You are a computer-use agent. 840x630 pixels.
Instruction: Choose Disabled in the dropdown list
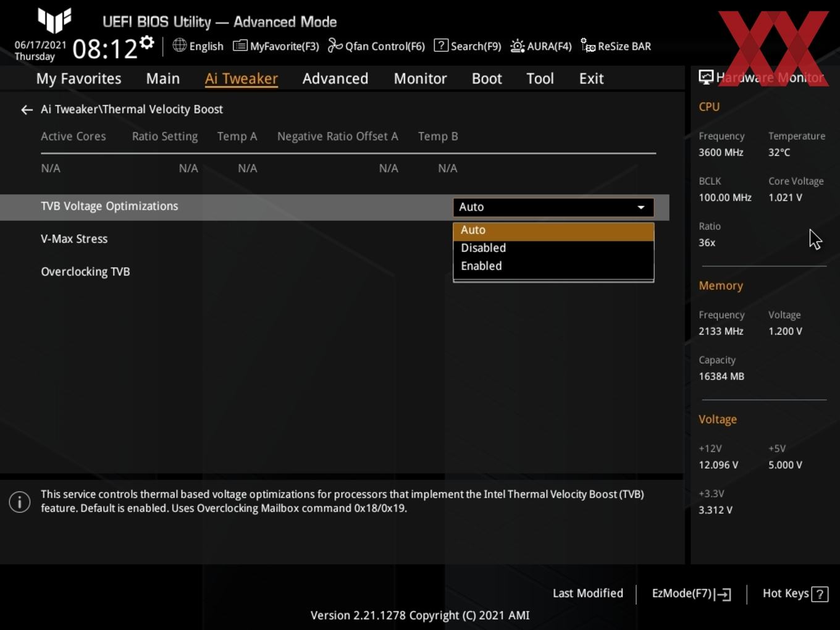[x=553, y=248]
